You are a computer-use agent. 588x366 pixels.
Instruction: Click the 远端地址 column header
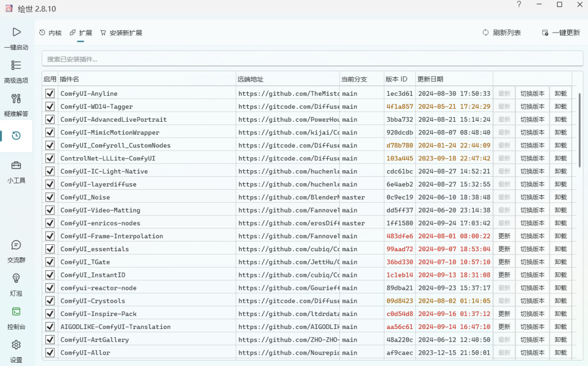[x=287, y=79]
